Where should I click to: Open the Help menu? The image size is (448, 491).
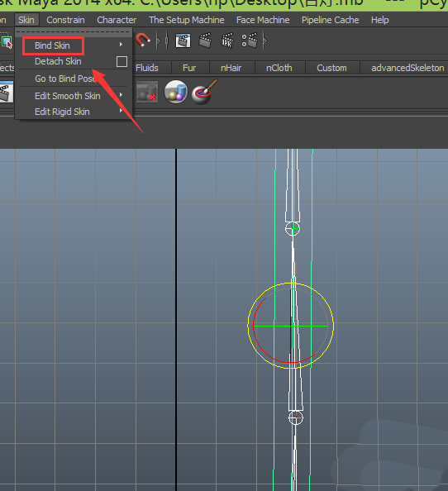379,20
